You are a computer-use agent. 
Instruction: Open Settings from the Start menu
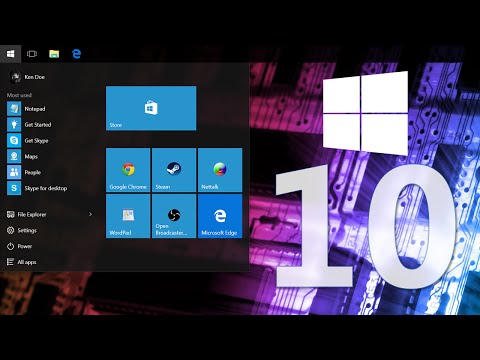pyautogui.click(x=27, y=230)
